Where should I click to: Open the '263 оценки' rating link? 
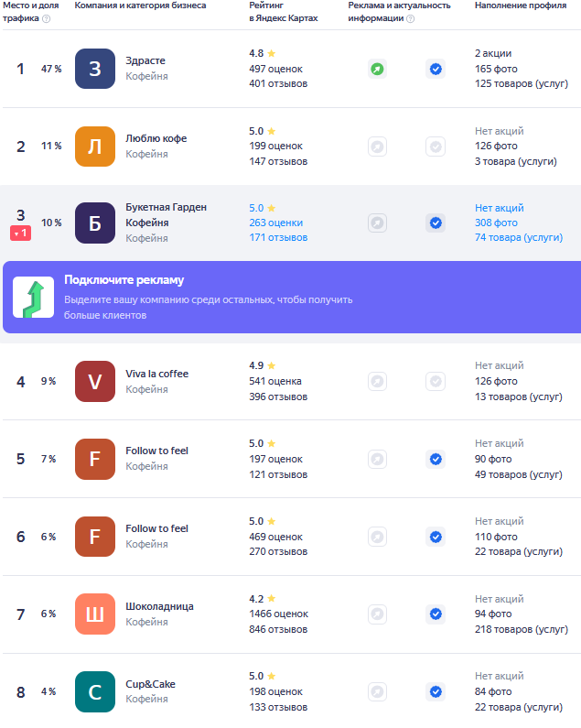tap(275, 223)
